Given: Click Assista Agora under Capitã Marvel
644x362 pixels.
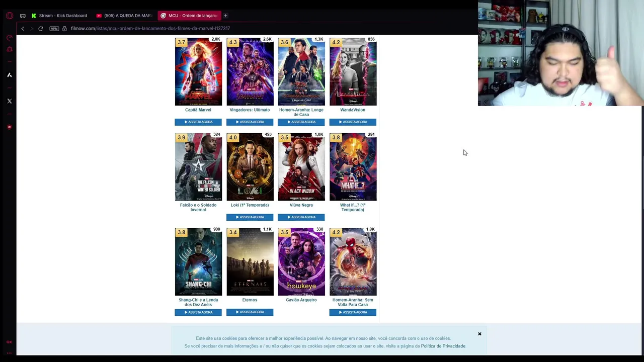Looking at the screenshot, I should (198, 122).
